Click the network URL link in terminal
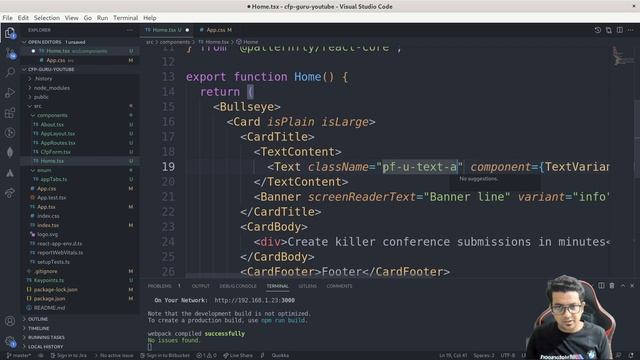Image resolution: width=640 pixels, height=360 pixels. coord(255,300)
